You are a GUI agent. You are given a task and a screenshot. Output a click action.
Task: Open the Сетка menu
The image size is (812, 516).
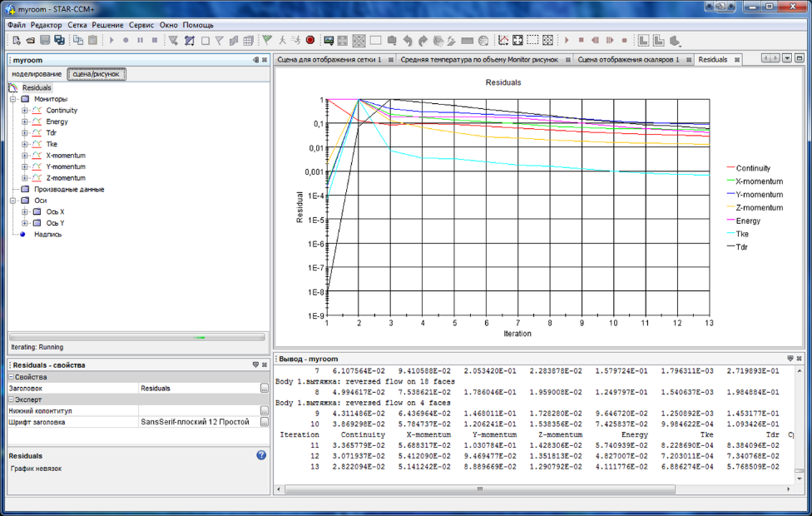tap(77, 25)
